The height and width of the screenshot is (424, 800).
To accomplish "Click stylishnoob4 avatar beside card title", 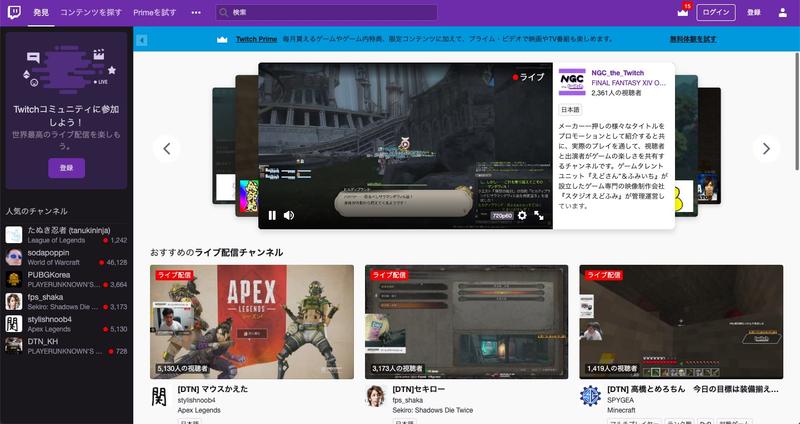I will tap(159, 396).
